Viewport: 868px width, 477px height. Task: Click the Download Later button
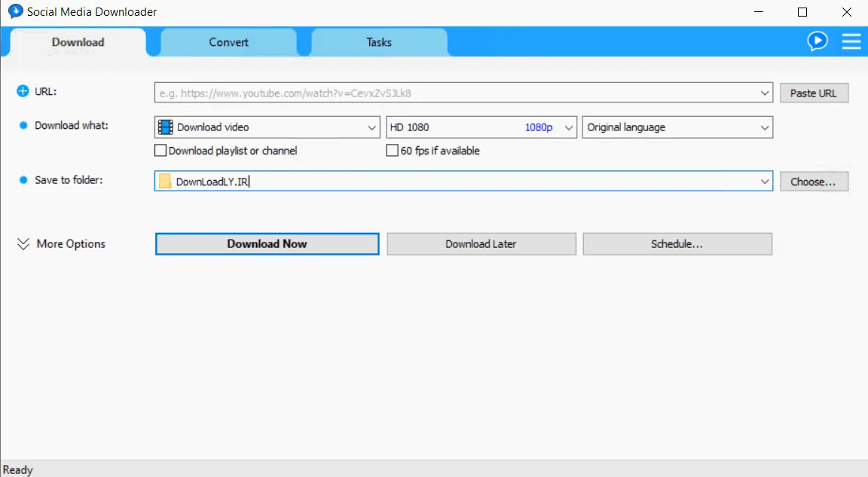point(481,244)
